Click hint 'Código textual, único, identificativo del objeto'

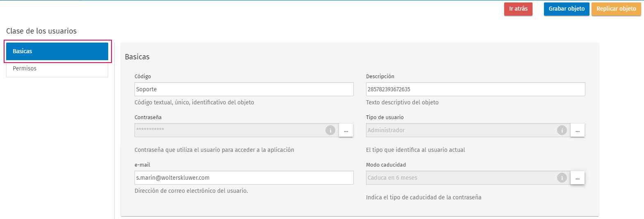point(194,102)
